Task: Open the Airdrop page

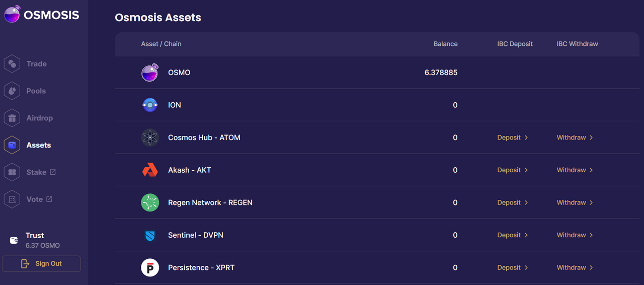Action: pos(39,118)
